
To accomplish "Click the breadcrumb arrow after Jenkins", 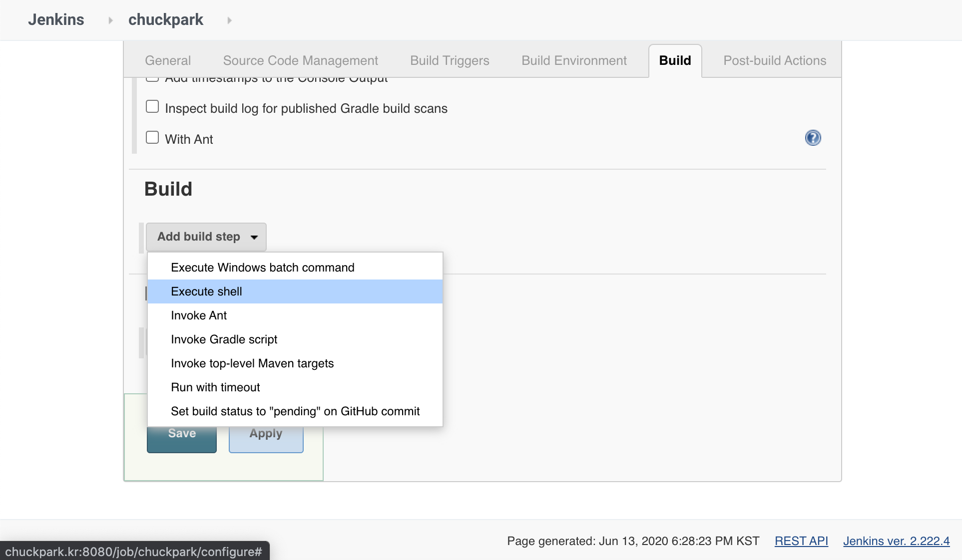I will point(110,20).
